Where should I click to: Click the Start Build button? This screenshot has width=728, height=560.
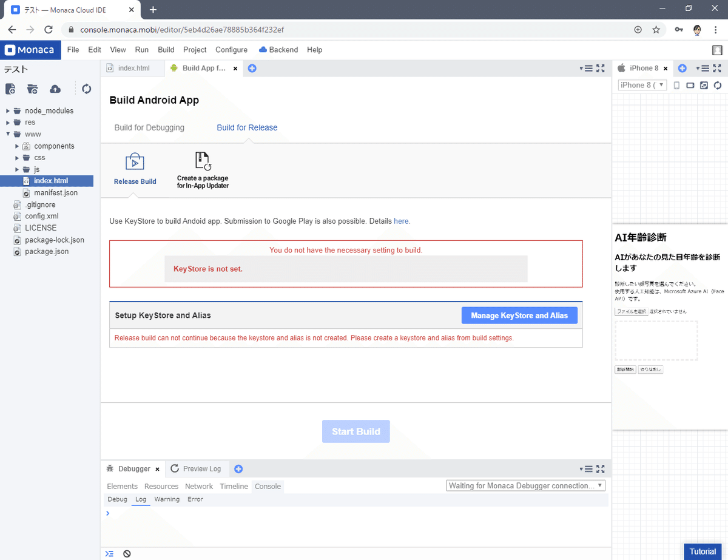[x=356, y=431]
